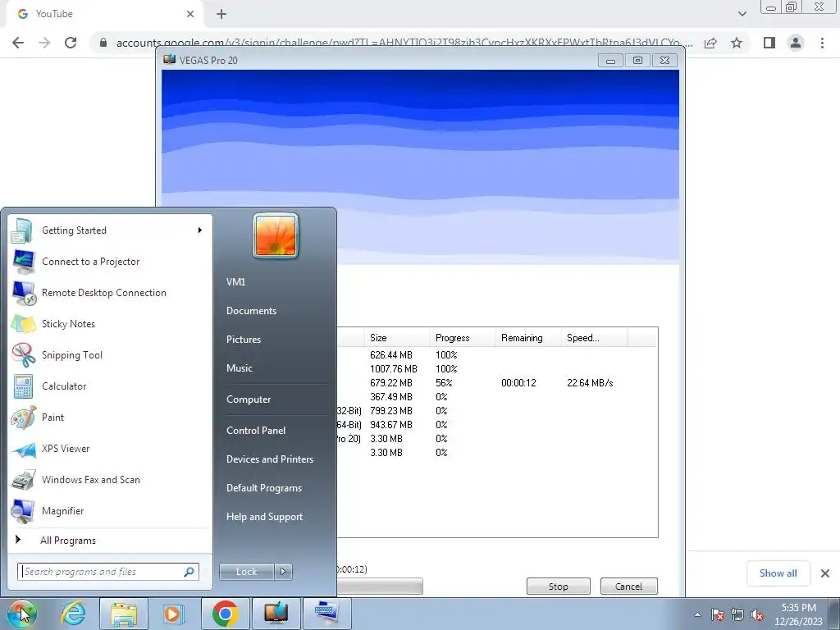Open a new Chrome tab
840x630 pixels.
[221, 15]
